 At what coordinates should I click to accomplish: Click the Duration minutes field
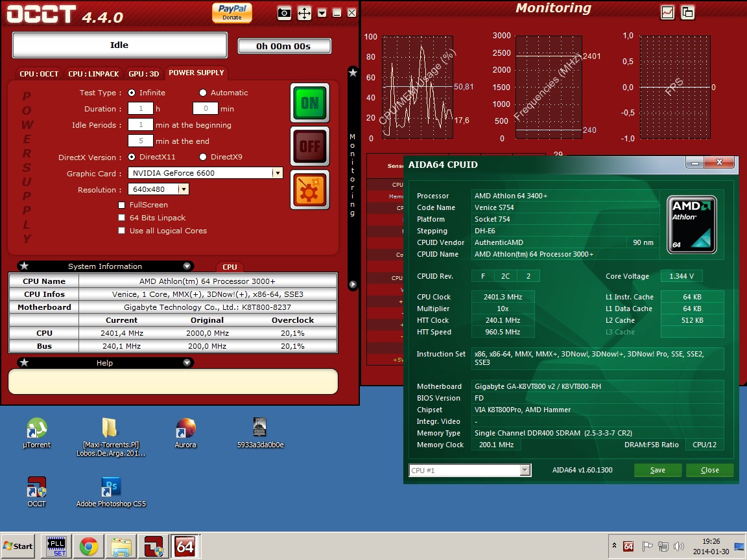point(206,109)
